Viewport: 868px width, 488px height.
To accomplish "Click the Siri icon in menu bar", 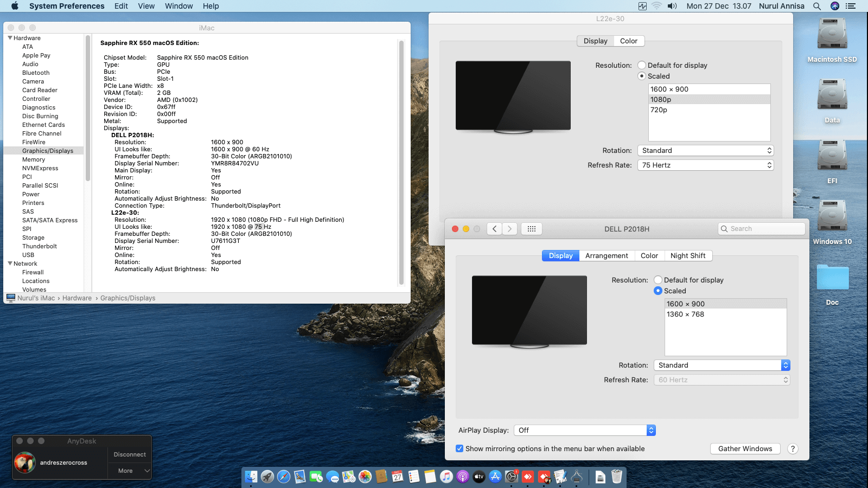I will coord(835,6).
